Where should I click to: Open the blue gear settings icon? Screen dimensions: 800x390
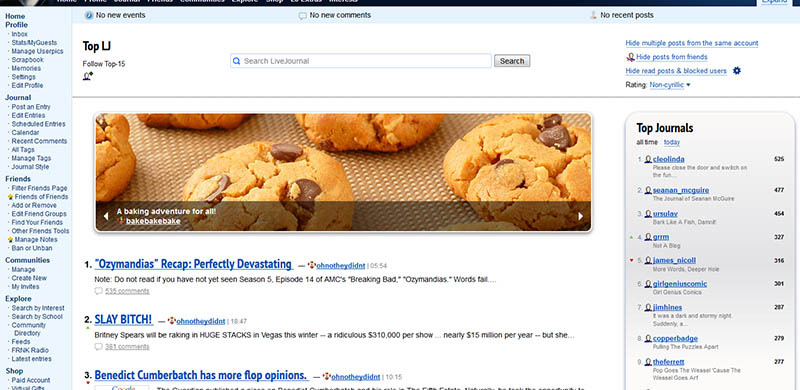click(737, 70)
